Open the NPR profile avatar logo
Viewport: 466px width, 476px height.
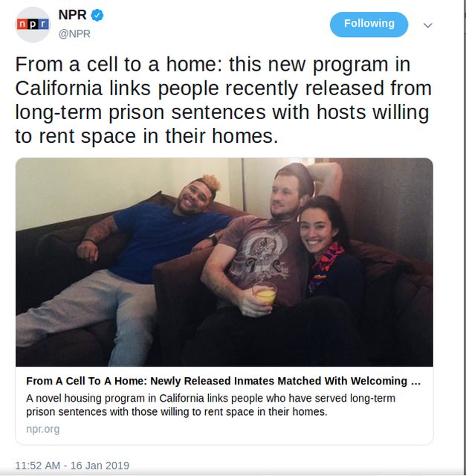(33, 25)
